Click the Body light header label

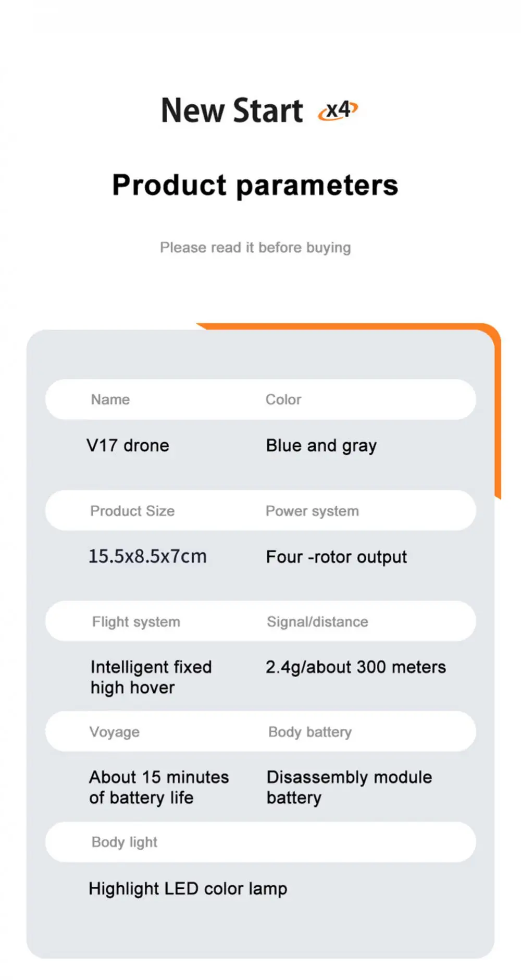(125, 842)
